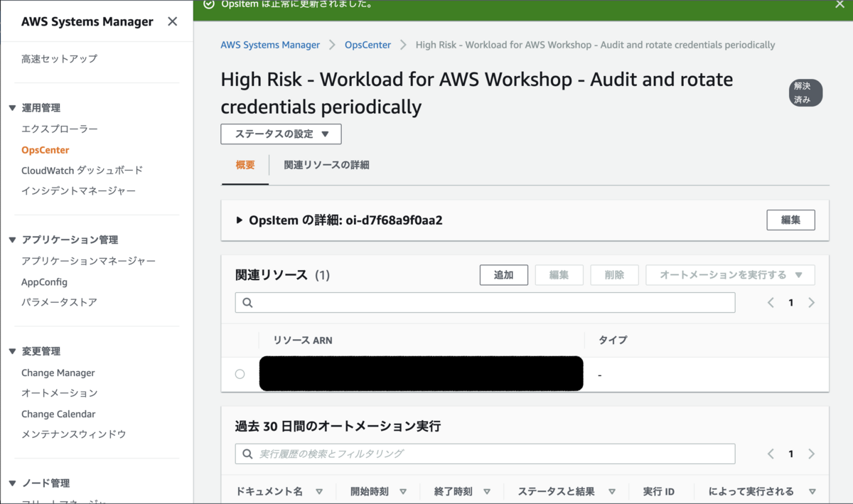Expand the OpsItem の詳細 section
This screenshot has height=504, width=853.
240,220
